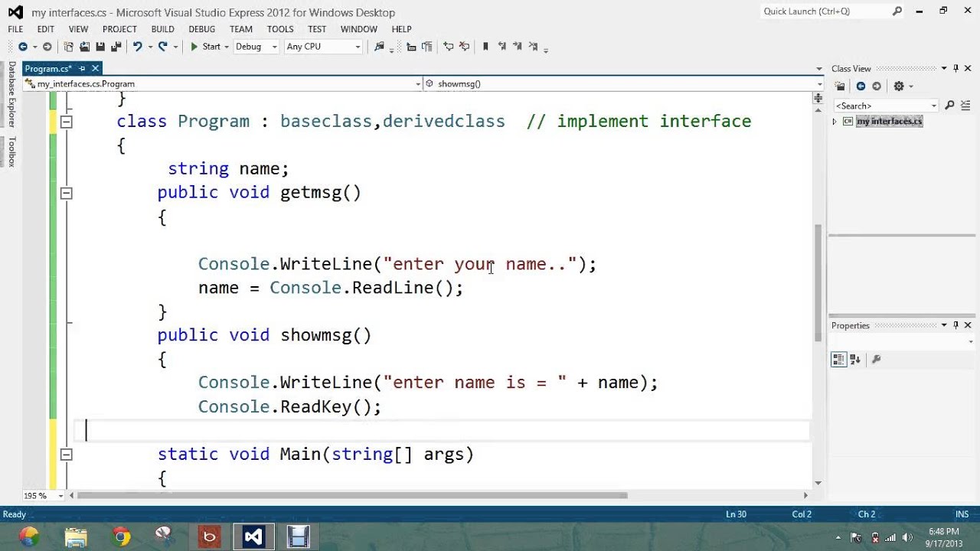The width and height of the screenshot is (980, 551).
Task: Open the TEST menu
Action: pos(317,29)
